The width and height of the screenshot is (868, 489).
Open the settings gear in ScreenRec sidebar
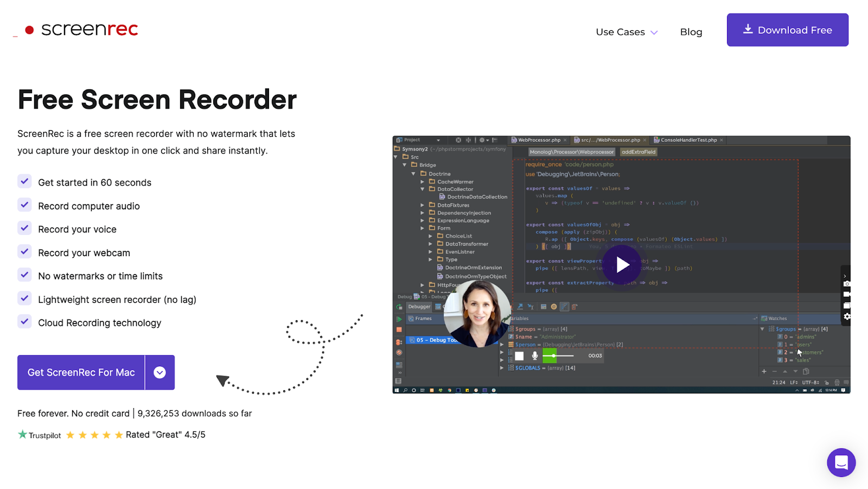pos(847,316)
